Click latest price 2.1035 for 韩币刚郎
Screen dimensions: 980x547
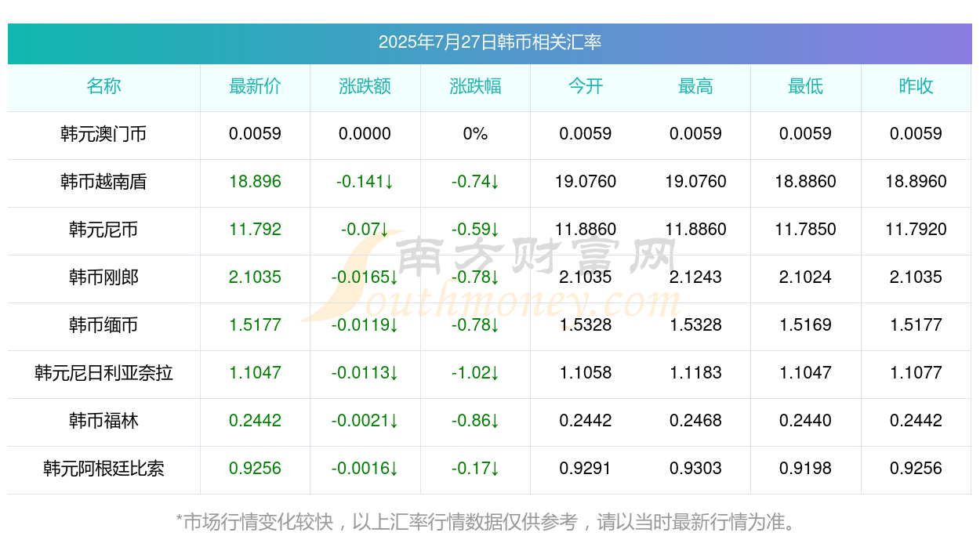[255, 277]
